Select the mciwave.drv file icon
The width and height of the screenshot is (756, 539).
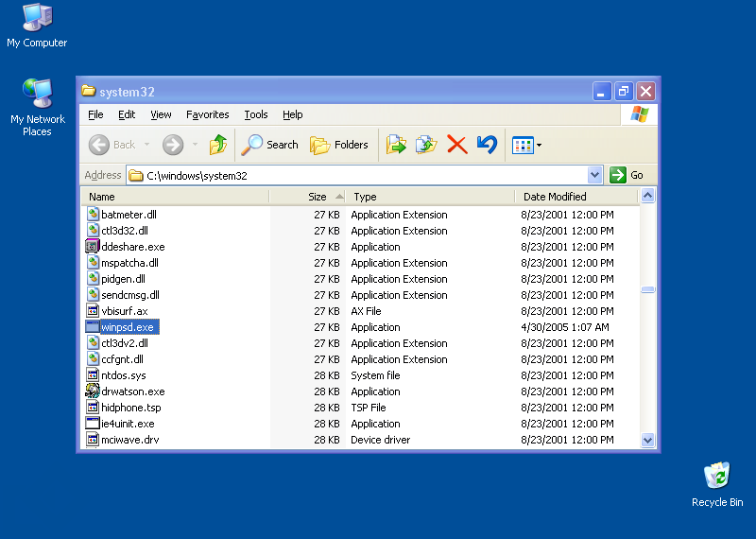[x=93, y=439]
